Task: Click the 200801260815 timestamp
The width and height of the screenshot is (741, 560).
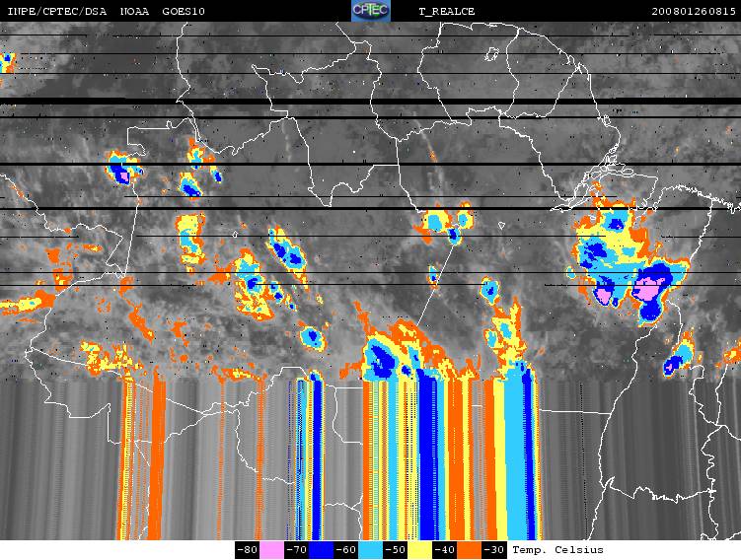Action: (694, 11)
